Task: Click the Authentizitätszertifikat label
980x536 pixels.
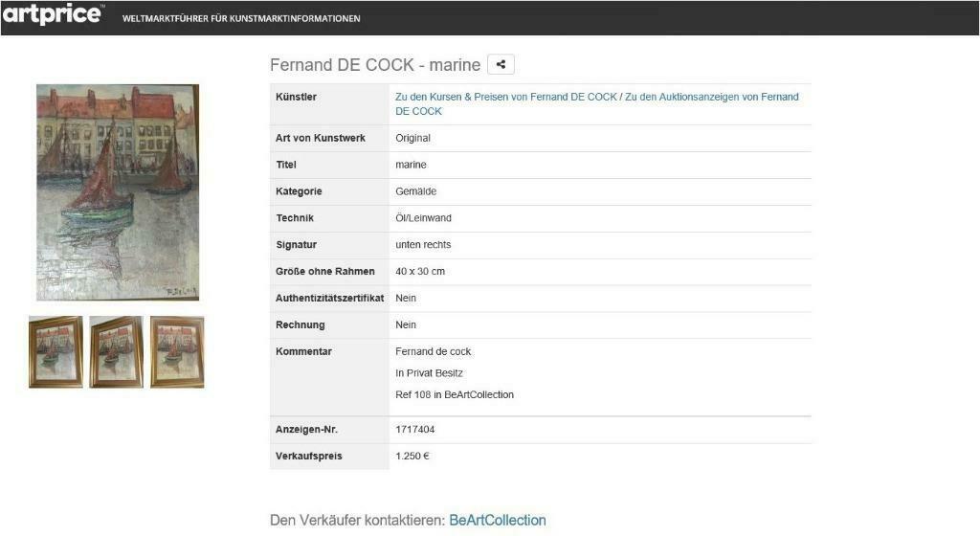Action: [x=329, y=299]
